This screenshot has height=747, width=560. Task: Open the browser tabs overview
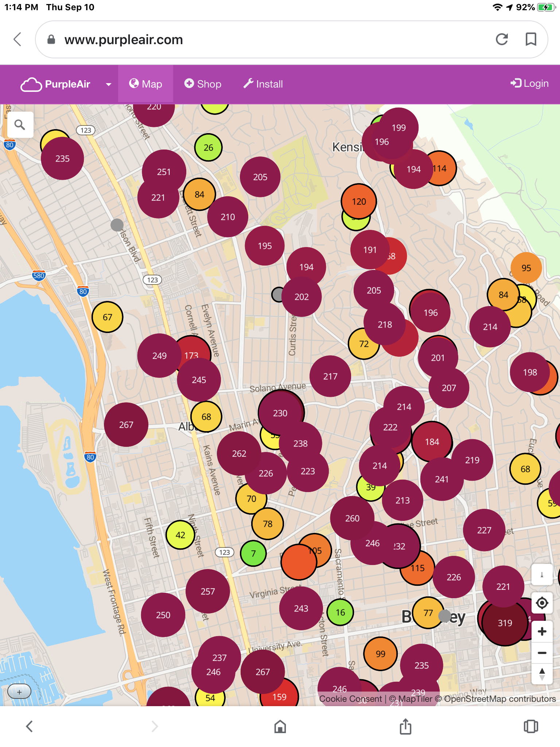(531, 726)
